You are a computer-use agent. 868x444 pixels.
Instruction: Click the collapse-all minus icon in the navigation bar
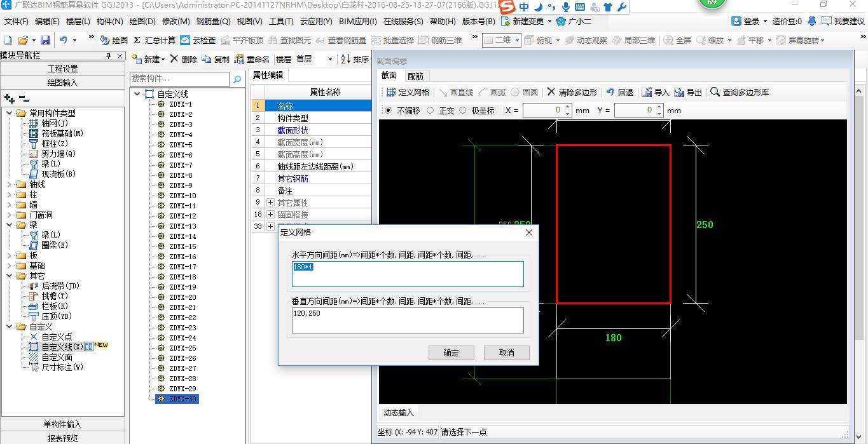24,98
